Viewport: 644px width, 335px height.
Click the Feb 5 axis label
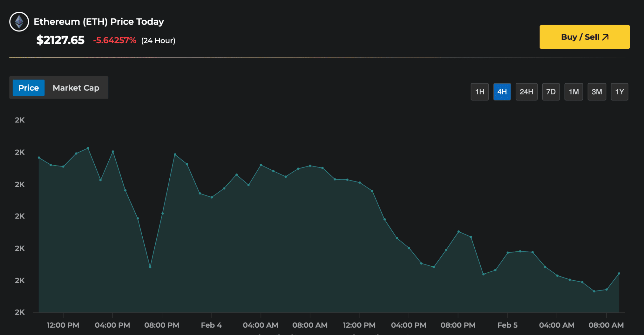(507, 325)
